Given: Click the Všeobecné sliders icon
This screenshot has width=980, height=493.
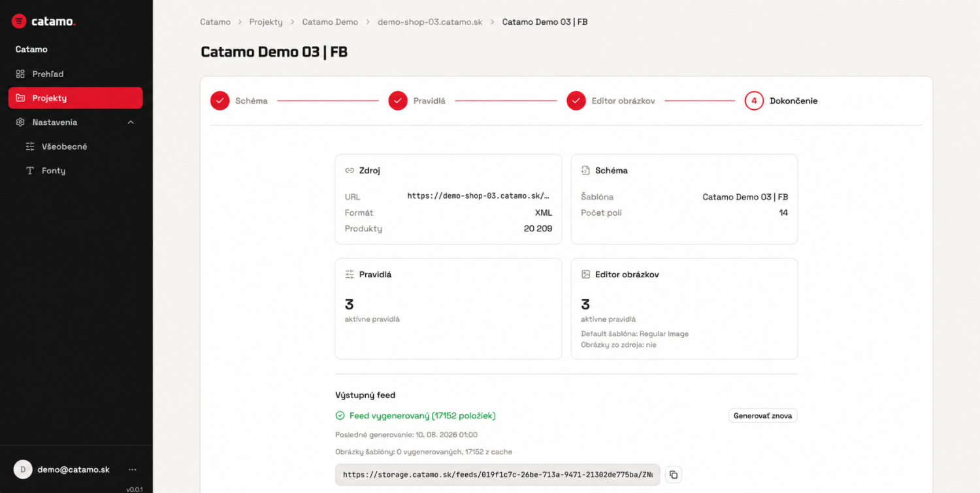Looking at the screenshot, I should click(x=30, y=146).
